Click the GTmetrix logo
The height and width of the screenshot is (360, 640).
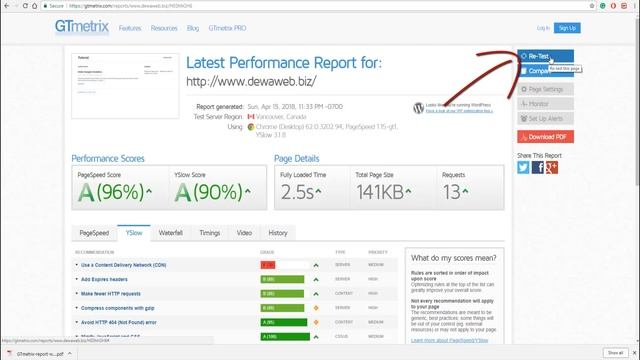[82, 27]
